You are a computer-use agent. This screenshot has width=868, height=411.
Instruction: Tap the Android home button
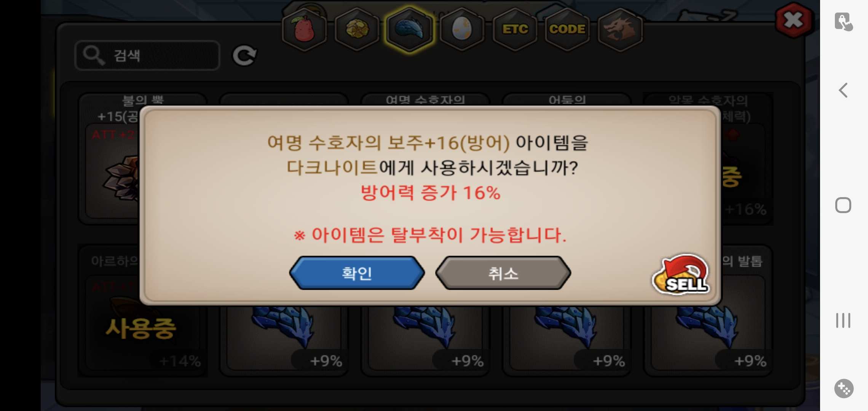[x=843, y=205]
